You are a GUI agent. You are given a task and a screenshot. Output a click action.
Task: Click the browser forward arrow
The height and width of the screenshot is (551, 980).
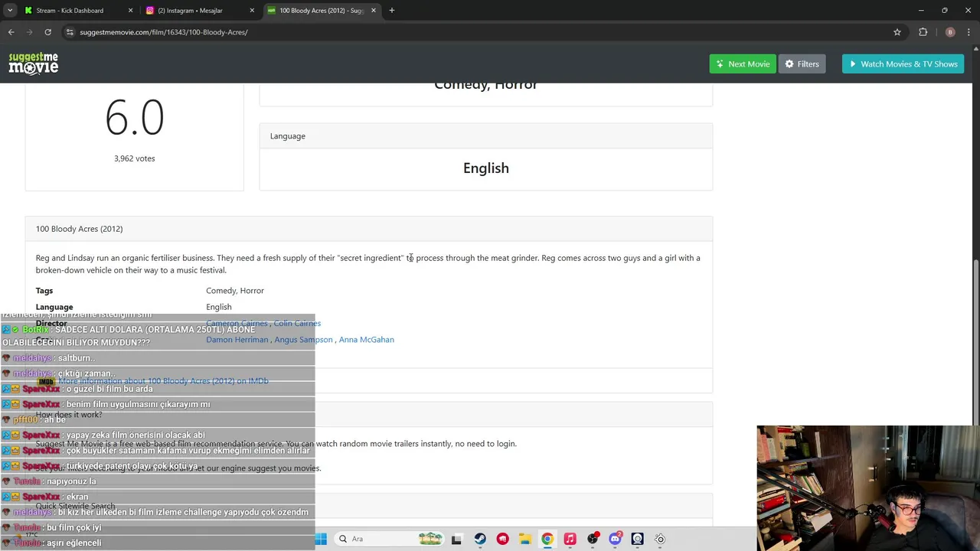coord(29,32)
